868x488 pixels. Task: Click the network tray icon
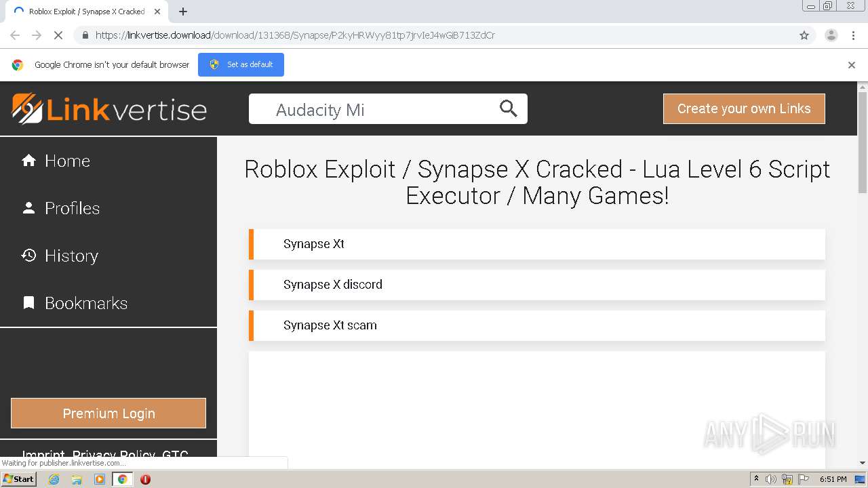pyautogui.click(x=787, y=479)
